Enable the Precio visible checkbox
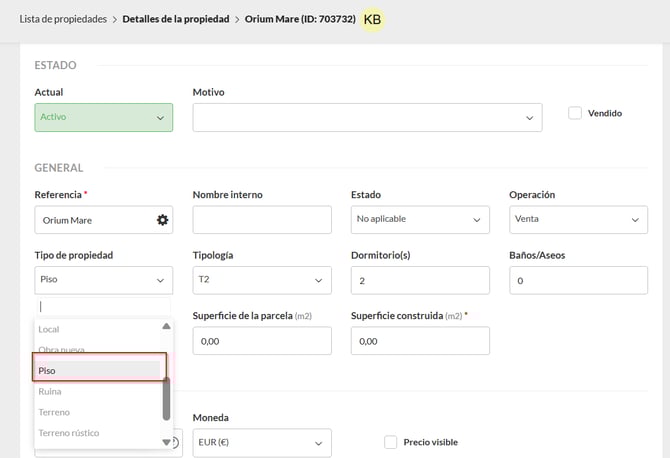 (391, 442)
